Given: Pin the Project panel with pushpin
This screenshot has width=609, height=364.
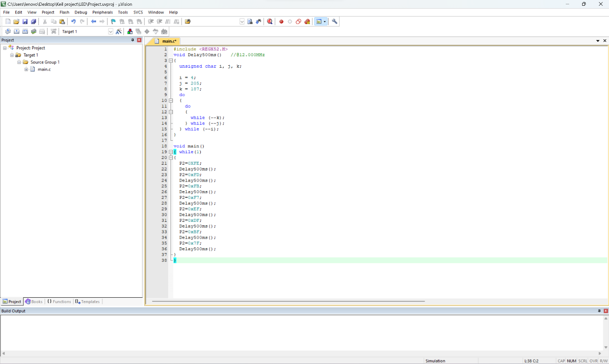Looking at the screenshot, I should pos(133,40).
